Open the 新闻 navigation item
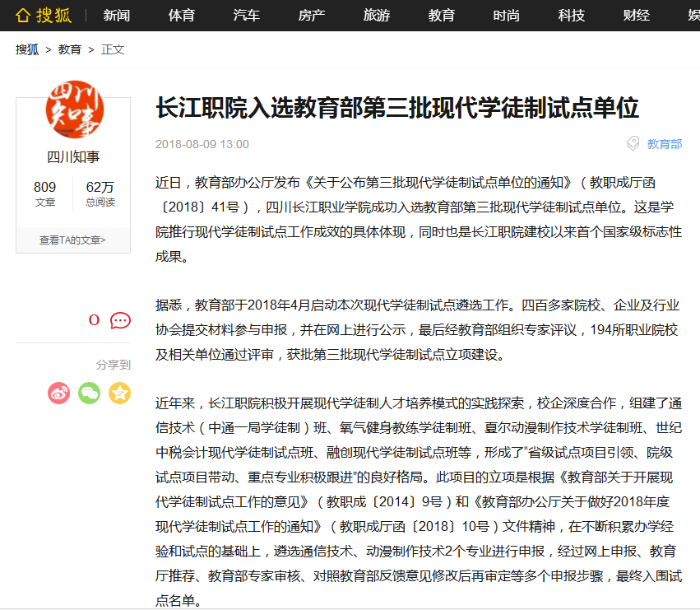This screenshot has height=610, width=700. click(117, 16)
